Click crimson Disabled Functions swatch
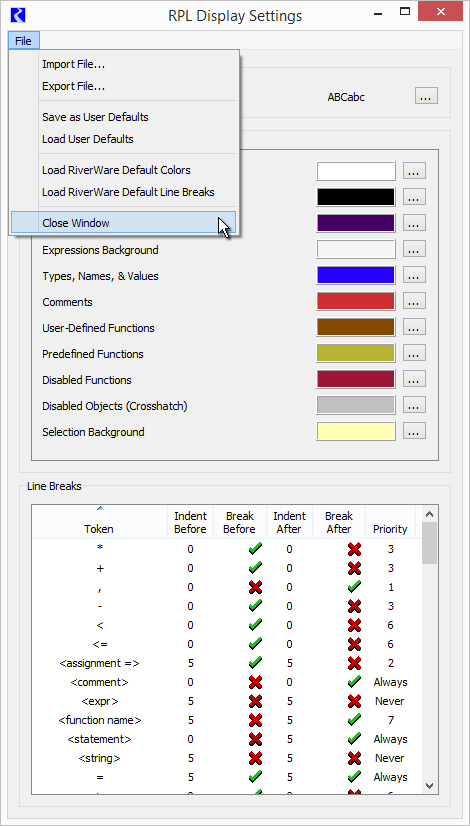Screen dimensions: 470x826 pos(356,379)
